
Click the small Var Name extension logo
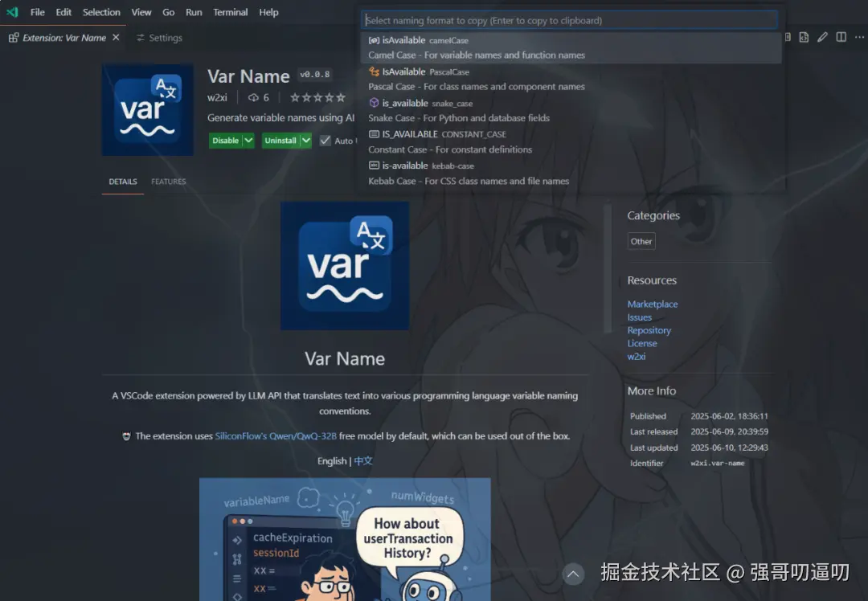pyautogui.click(x=148, y=109)
